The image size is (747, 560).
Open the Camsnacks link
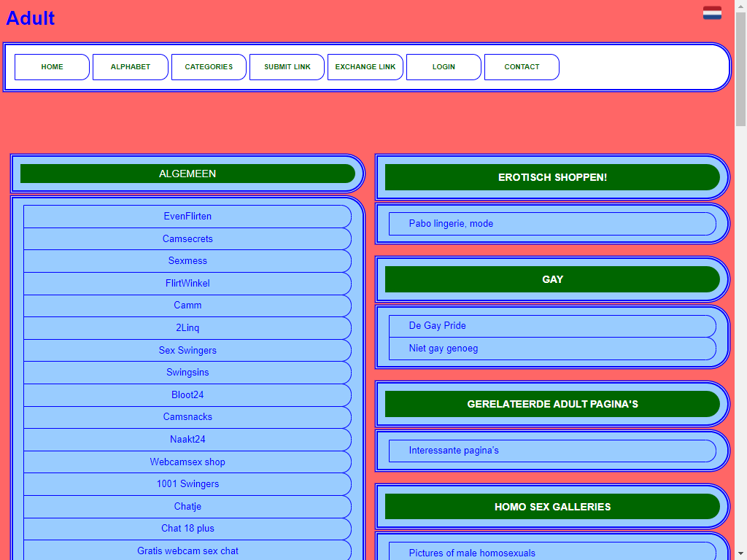187,416
